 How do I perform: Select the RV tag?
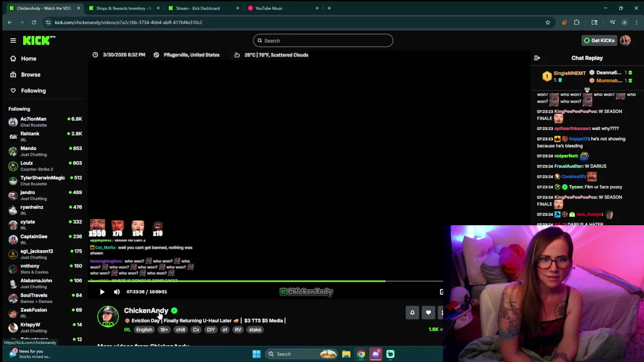pos(238,330)
